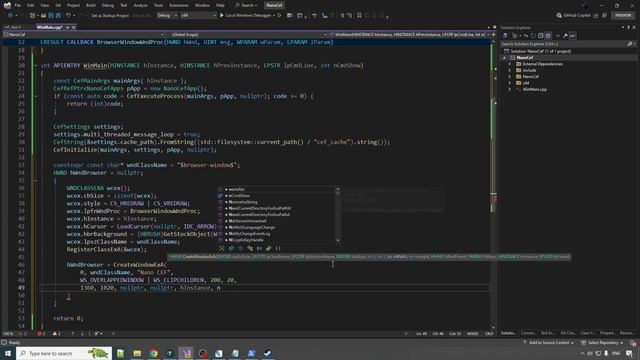Click Select Repository in status bar
Image resolution: width=640 pixels, height=360 pixels.
pos(602,343)
